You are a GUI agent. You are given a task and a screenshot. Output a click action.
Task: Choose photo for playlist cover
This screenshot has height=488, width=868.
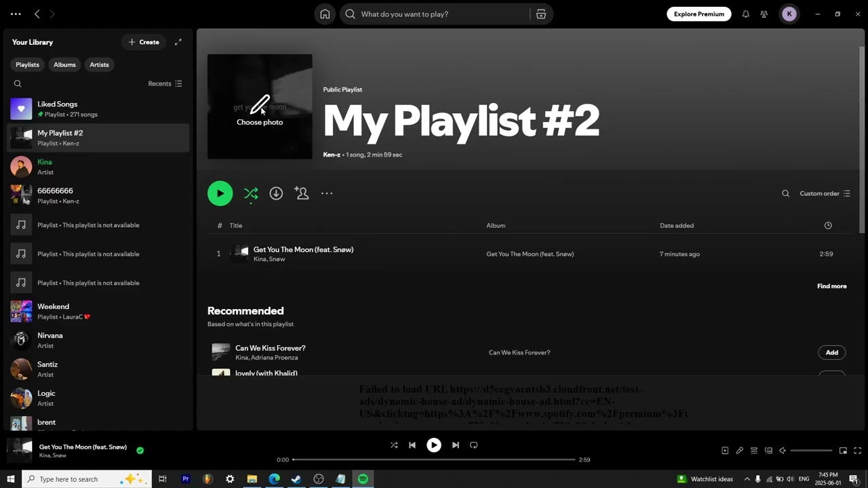(260, 107)
